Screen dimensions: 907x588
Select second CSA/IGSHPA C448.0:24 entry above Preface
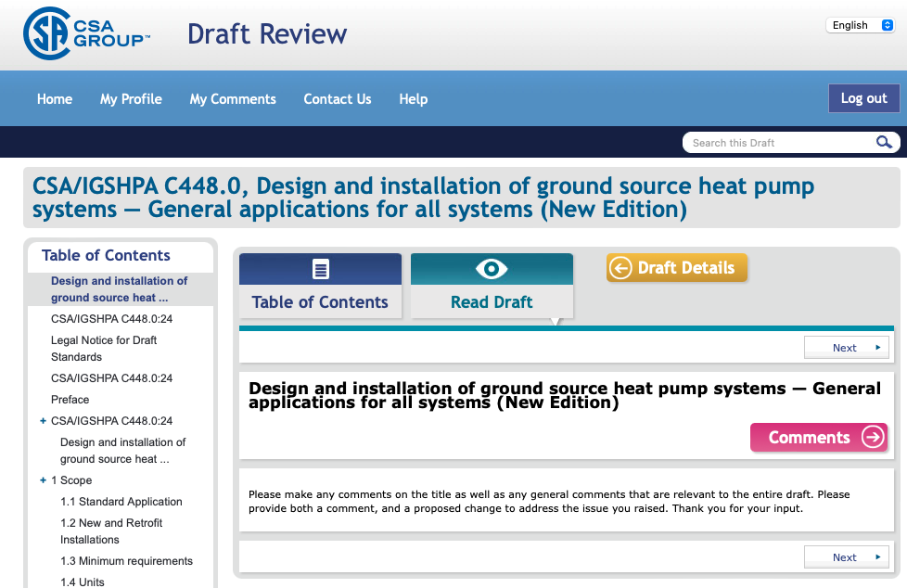pyautogui.click(x=111, y=378)
